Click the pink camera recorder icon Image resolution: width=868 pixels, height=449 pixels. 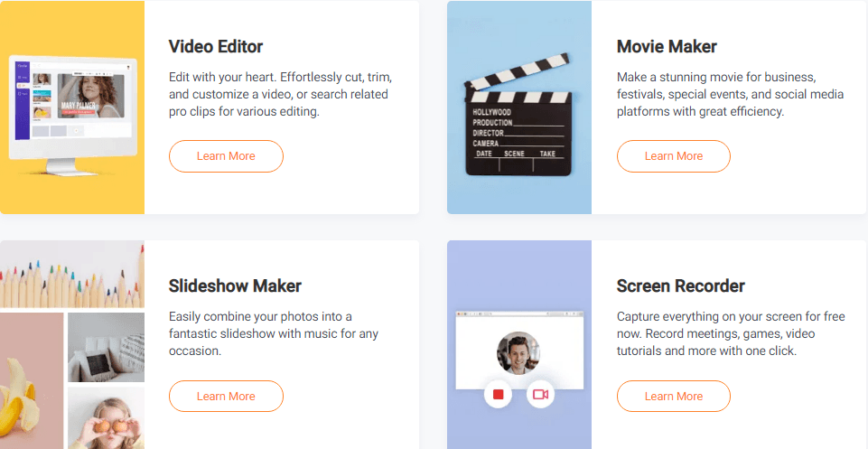point(540,394)
